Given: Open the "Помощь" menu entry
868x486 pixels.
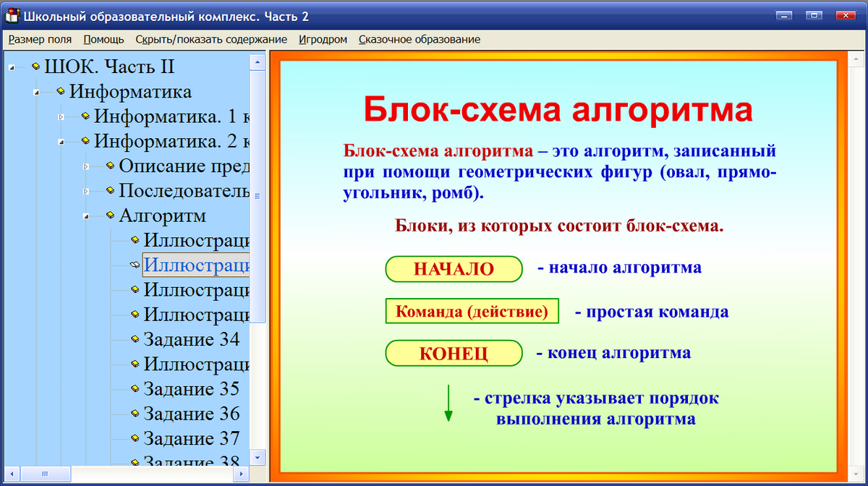Looking at the screenshot, I should (x=103, y=39).
